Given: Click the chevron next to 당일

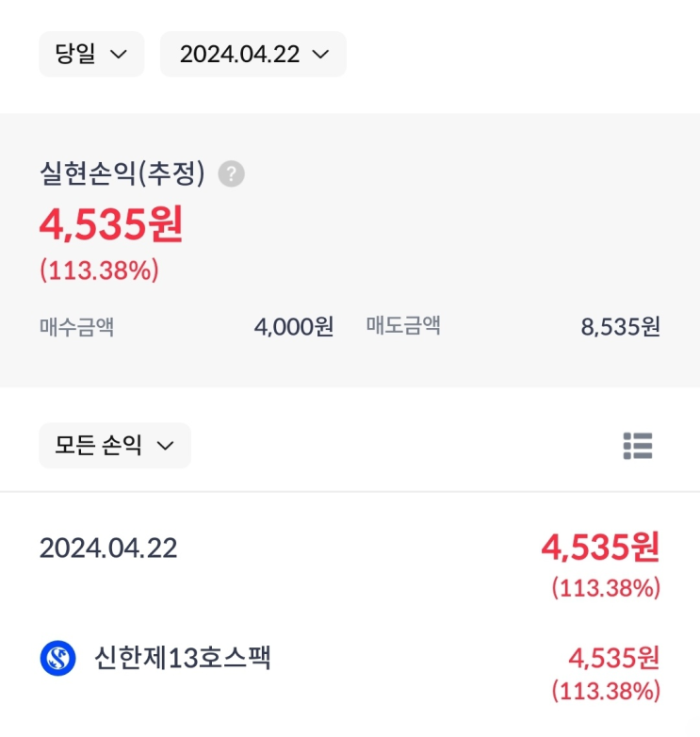Looking at the screenshot, I should (119, 55).
